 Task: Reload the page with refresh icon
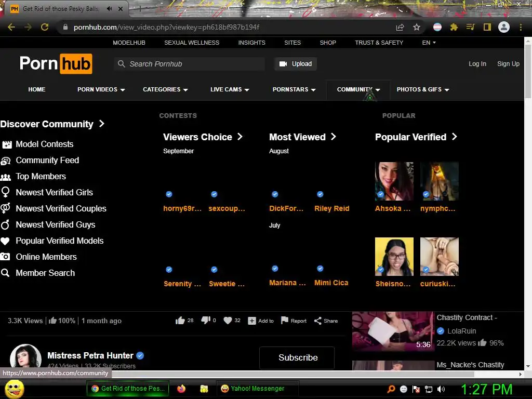click(x=45, y=27)
